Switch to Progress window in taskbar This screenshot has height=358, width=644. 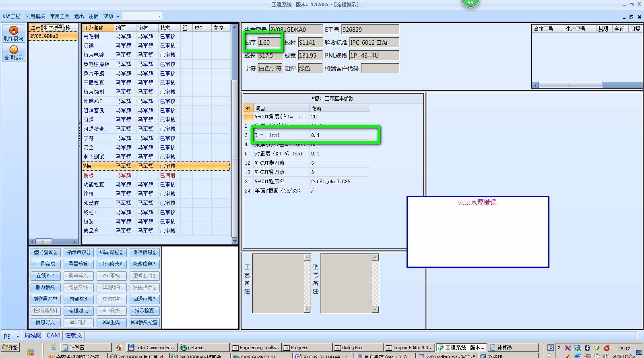(307, 348)
